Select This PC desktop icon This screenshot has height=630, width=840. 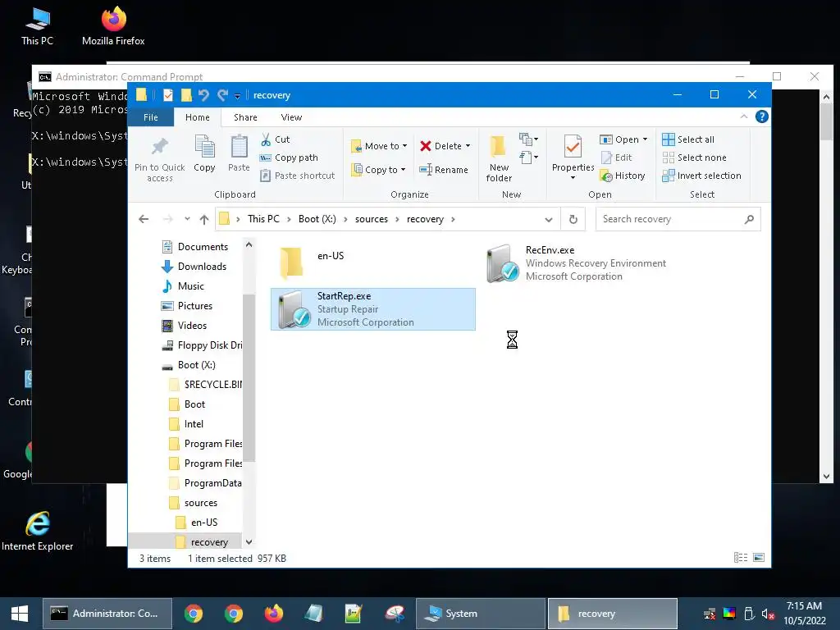point(38,27)
